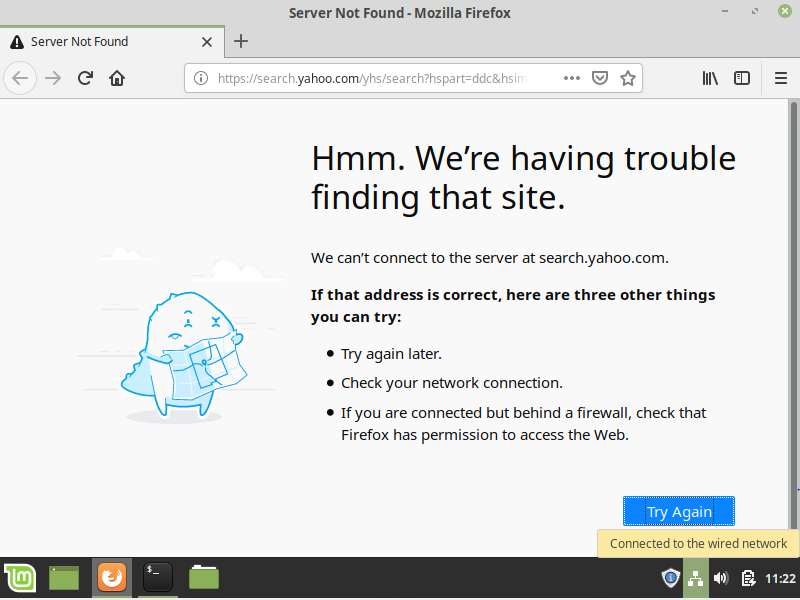Open the volume speaker tray icon
The height and width of the screenshot is (600, 800).
pyautogui.click(x=721, y=579)
